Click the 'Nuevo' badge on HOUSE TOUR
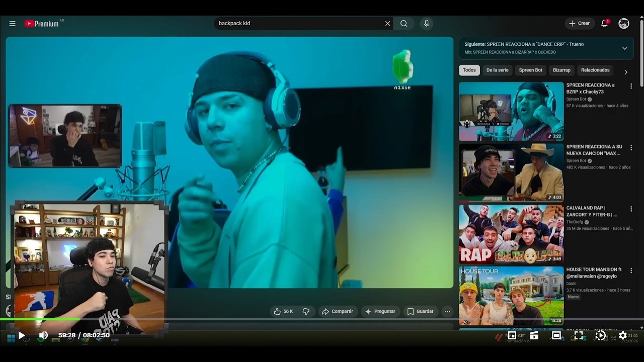Image resolution: width=644 pixels, height=362 pixels. (x=574, y=297)
